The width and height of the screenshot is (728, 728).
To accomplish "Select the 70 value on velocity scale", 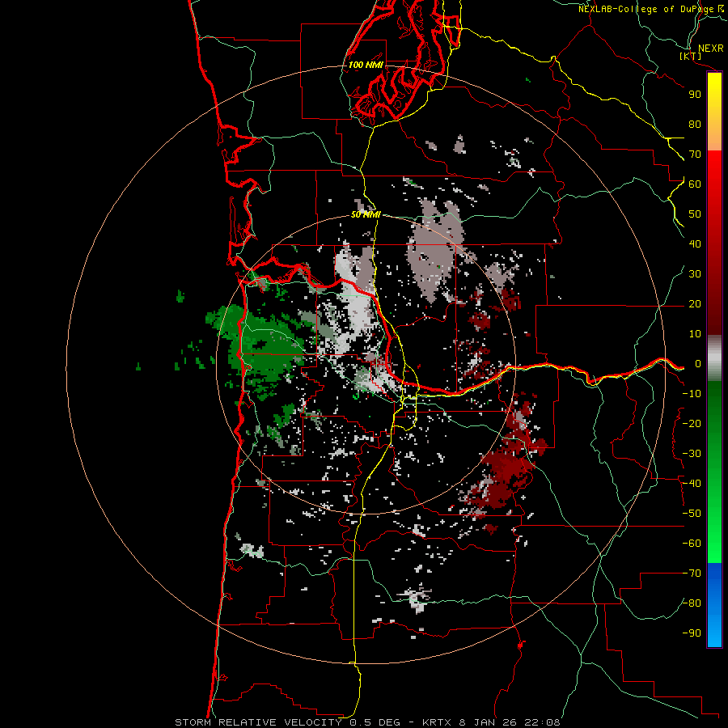I will (x=695, y=154).
